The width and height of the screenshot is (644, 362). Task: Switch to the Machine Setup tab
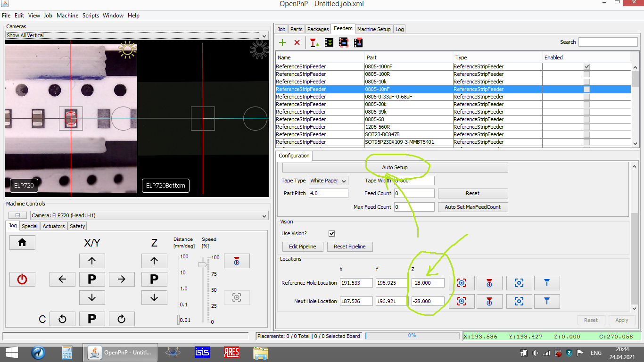pos(374,29)
